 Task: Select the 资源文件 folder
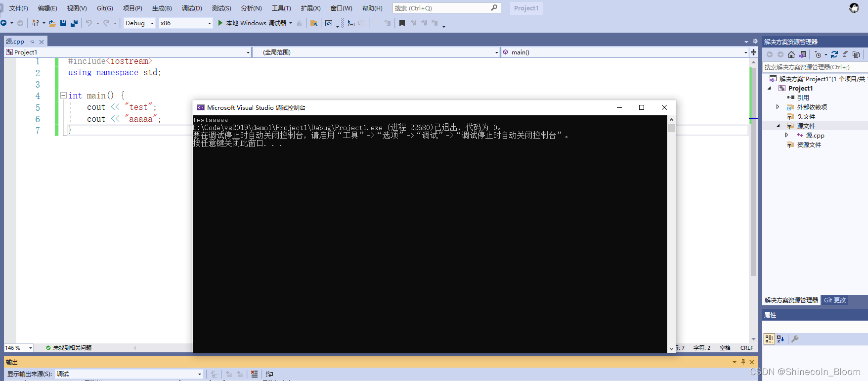pos(809,144)
